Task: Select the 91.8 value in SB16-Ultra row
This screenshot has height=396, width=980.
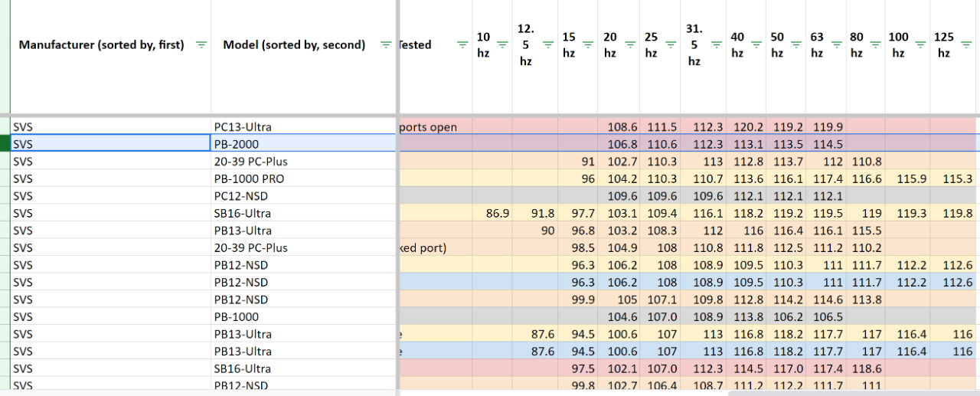Action: [535, 213]
